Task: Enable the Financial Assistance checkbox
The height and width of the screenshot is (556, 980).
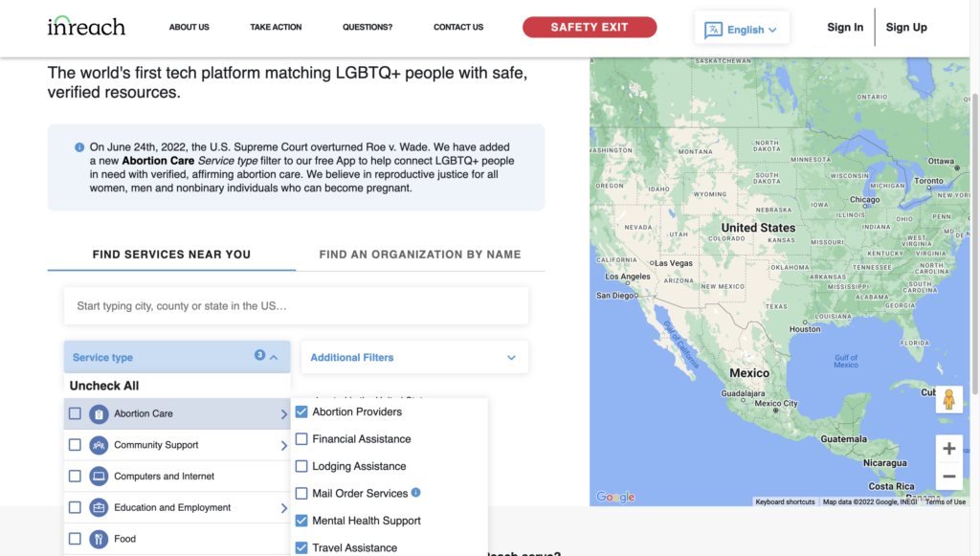Action: (x=301, y=439)
